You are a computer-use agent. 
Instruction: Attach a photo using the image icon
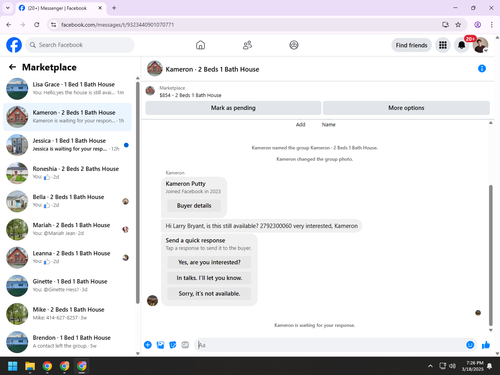160,345
